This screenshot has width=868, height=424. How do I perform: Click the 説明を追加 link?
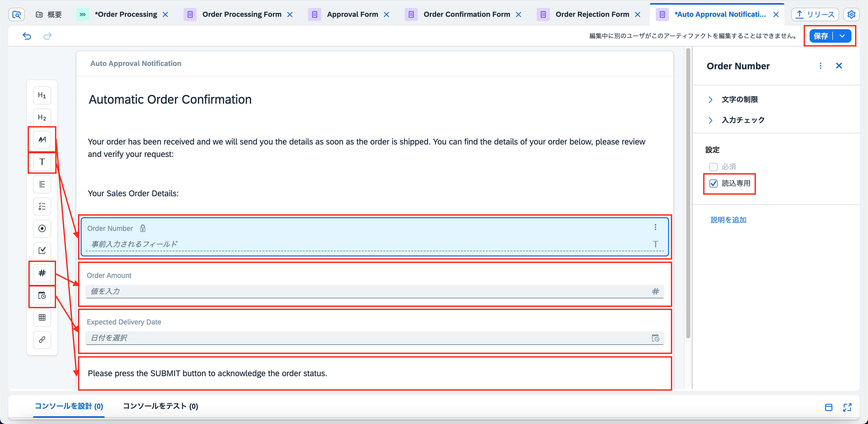click(728, 220)
